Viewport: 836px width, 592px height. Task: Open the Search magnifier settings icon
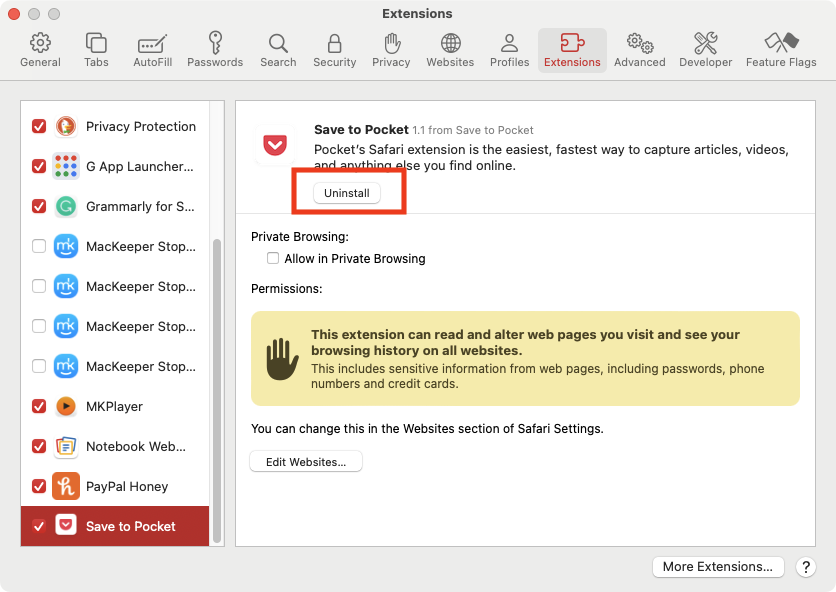coord(278,43)
